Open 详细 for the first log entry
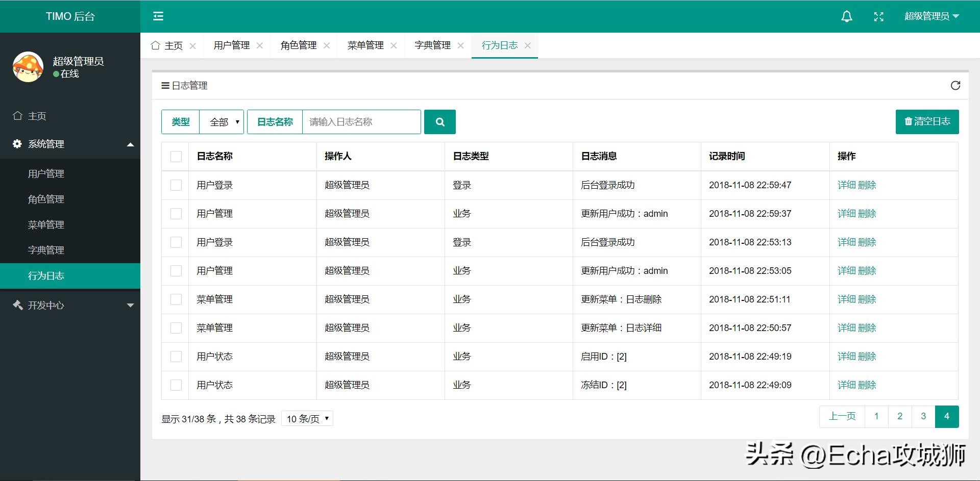The image size is (980, 481). click(845, 185)
